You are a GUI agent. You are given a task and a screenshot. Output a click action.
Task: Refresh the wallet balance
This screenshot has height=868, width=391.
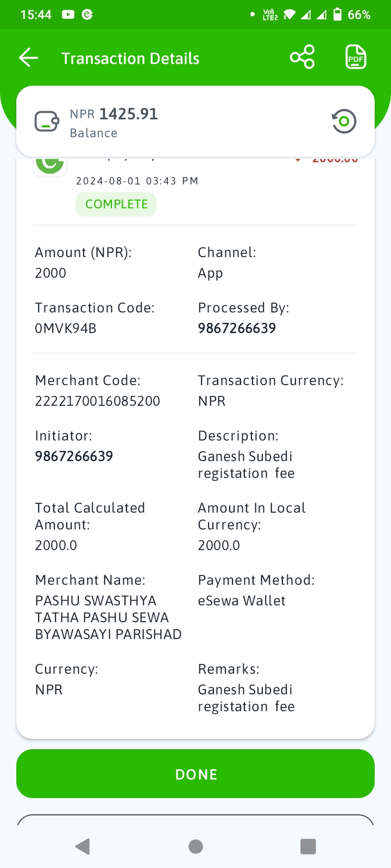[x=344, y=122]
